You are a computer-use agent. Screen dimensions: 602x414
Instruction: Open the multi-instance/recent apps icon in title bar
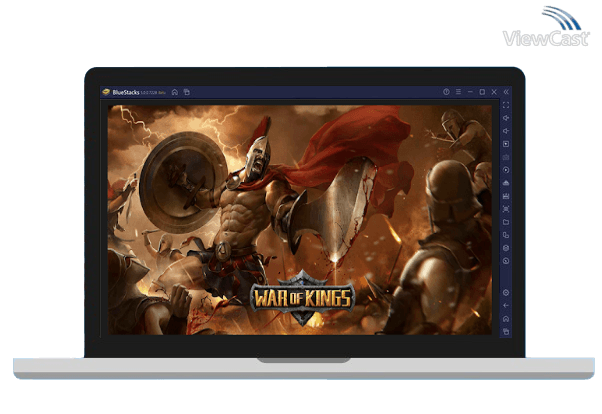point(187,92)
